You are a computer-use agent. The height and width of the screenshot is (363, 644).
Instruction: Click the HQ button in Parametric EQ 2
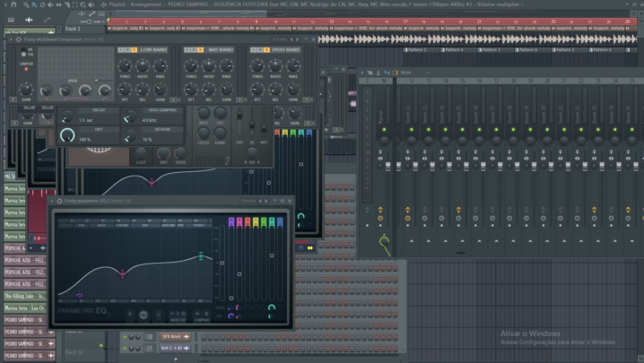[144, 315]
